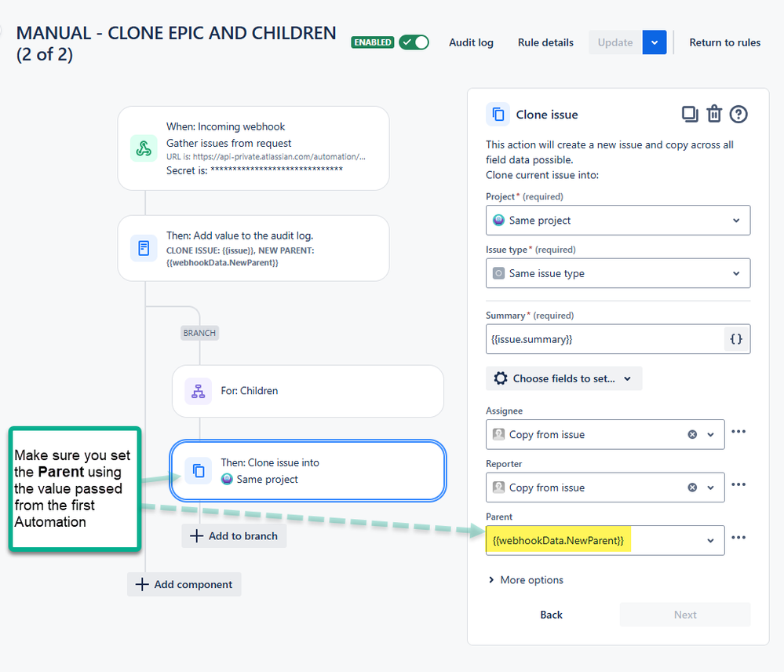Click the incoming webhook trigger icon
784x672 pixels.
(x=144, y=148)
